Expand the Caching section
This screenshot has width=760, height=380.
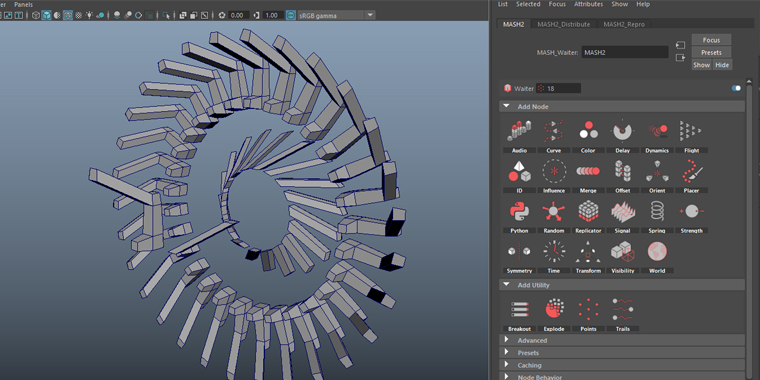[x=622, y=365]
